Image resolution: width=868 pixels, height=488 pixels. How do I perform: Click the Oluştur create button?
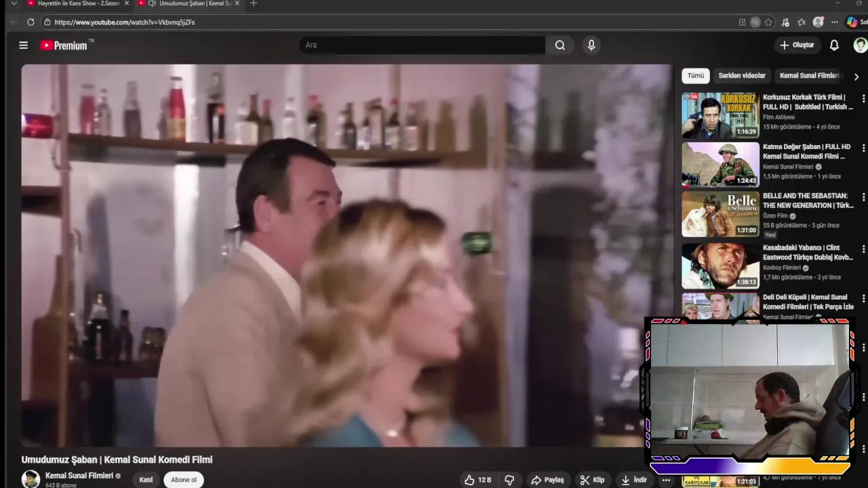point(797,45)
